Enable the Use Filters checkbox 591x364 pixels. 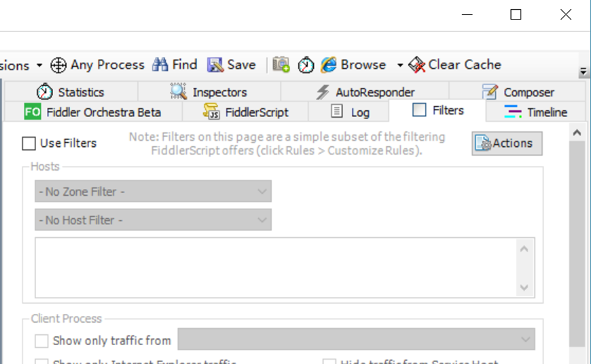[x=29, y=143]
